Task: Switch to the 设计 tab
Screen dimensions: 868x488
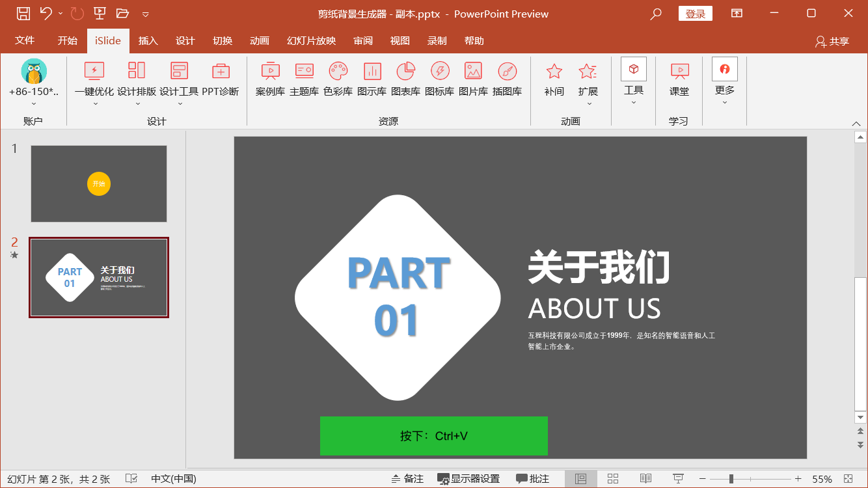Action: pos(185,40)
